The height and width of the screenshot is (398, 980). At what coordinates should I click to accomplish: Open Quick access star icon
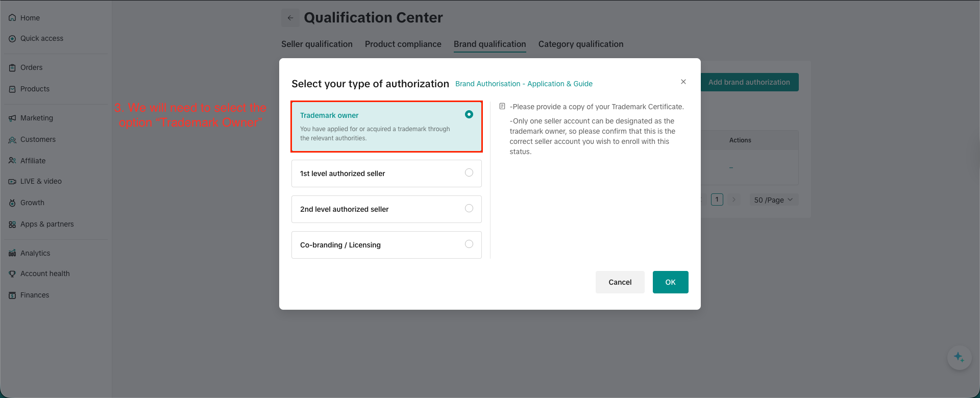tap(12, 39)
